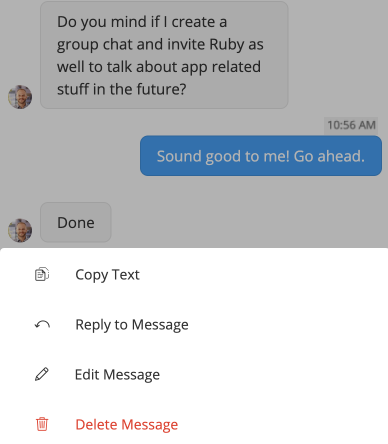The height and width of the screenshot is (444, 388).
Task: Open the avatar beside the group chat message
Action: point(20,97)
